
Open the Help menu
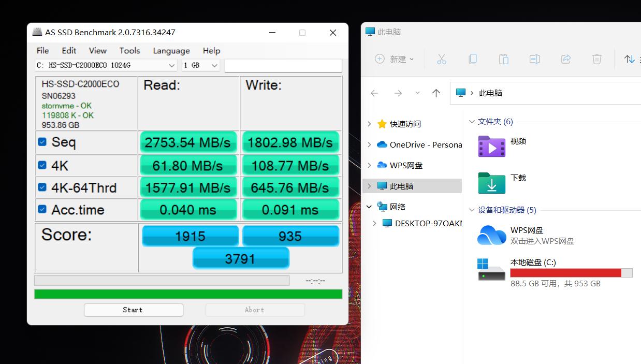pyautogui.click(x=211, y=51)
